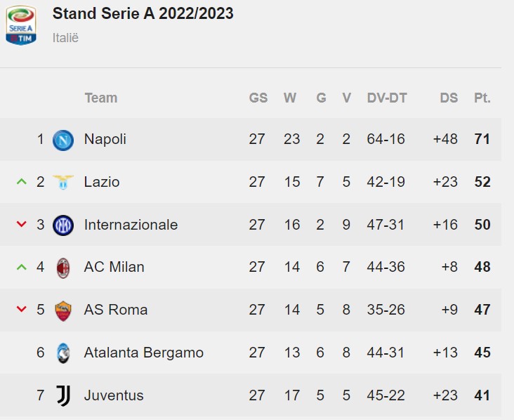Open the Napoli team name link
The width and height of the screenshot is (514, 420).
coord(105,139)
